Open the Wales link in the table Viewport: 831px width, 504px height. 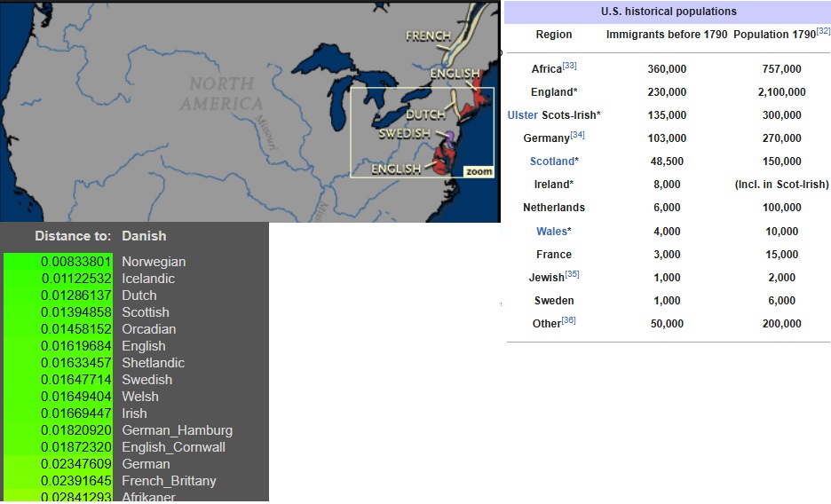(551, 231)
